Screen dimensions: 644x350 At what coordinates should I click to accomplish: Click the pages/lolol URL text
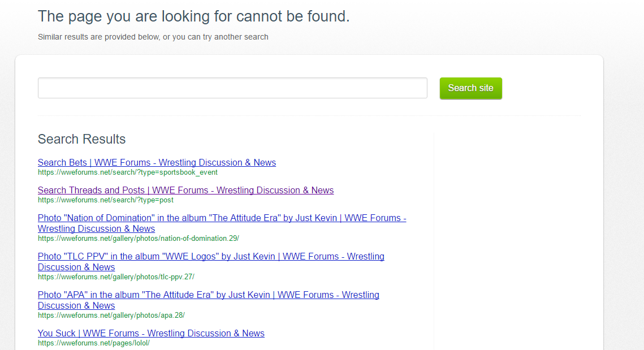point(94,343)
